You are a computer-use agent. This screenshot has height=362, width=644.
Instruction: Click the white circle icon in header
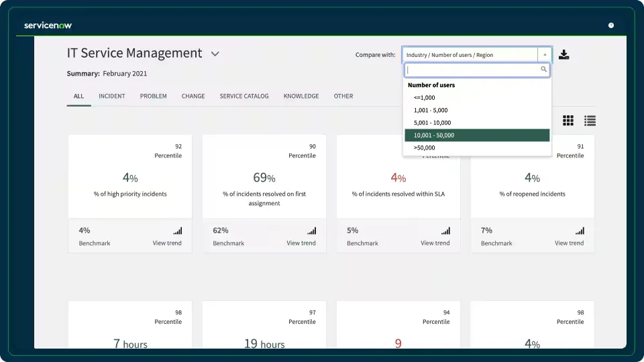click(610, 25)
